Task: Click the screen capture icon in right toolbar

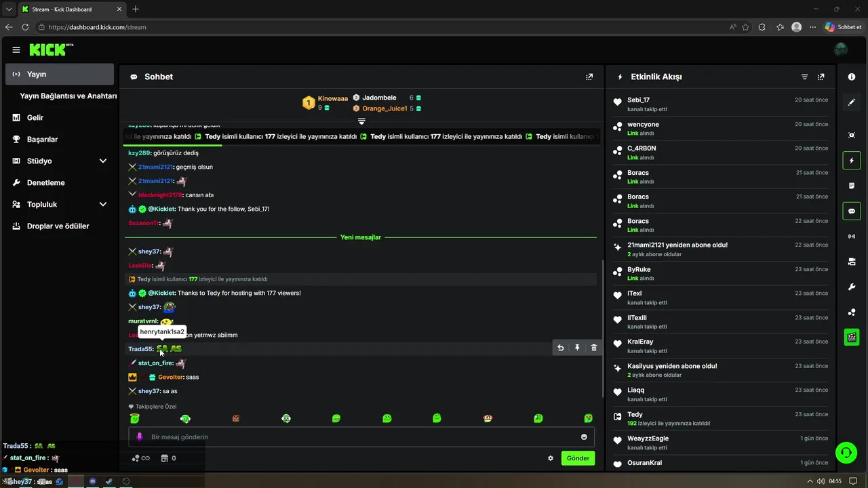Action: pos(852,135)
